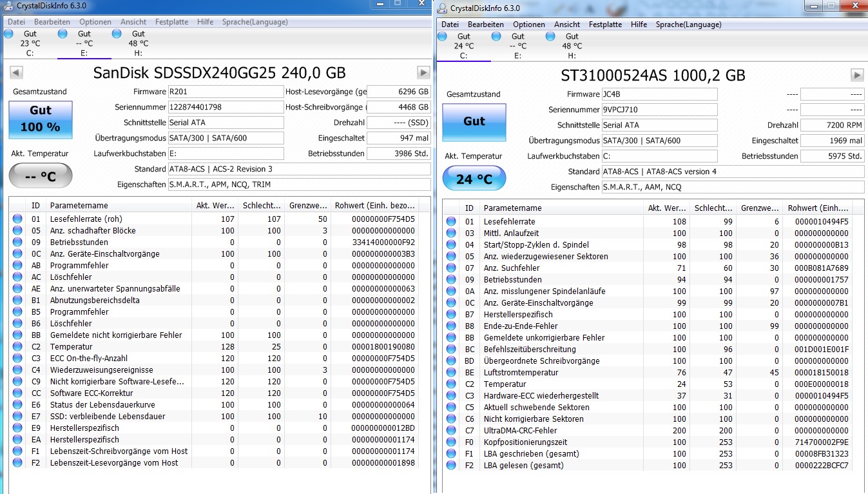Click Seriennummer field 122874401798
The image size is (868, 494).
[x=226, y=107]
